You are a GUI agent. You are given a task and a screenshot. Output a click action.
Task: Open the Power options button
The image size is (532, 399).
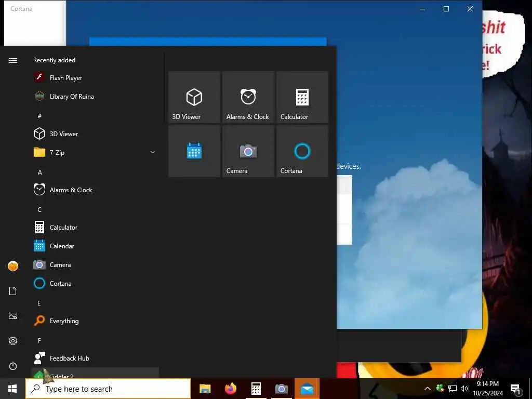point(13,366)
